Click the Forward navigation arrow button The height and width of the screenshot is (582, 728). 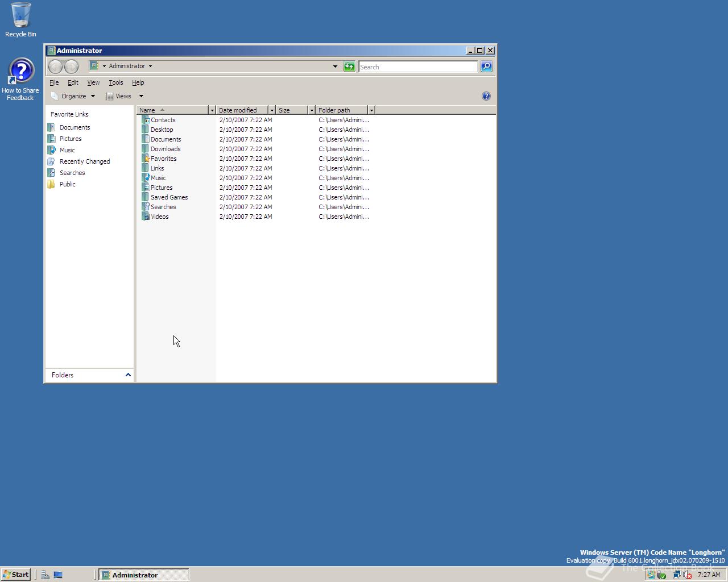click(x=71, y=66)
